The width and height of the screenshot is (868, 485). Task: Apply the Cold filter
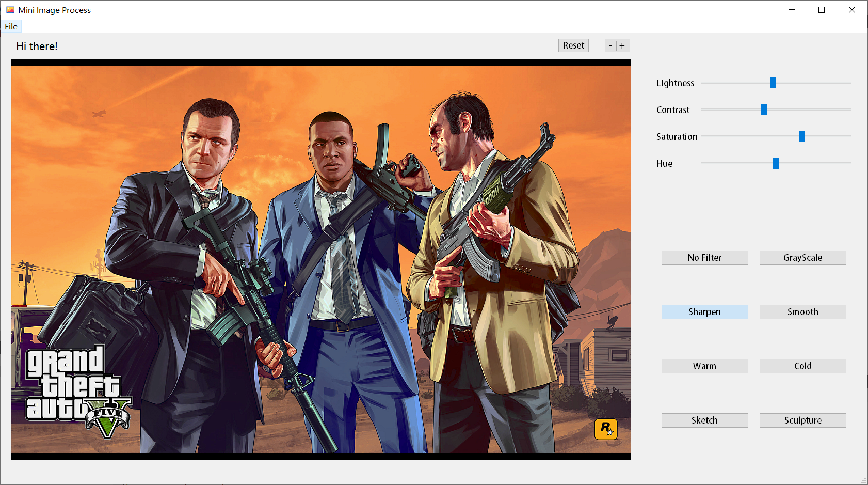(x=803, y=366)
